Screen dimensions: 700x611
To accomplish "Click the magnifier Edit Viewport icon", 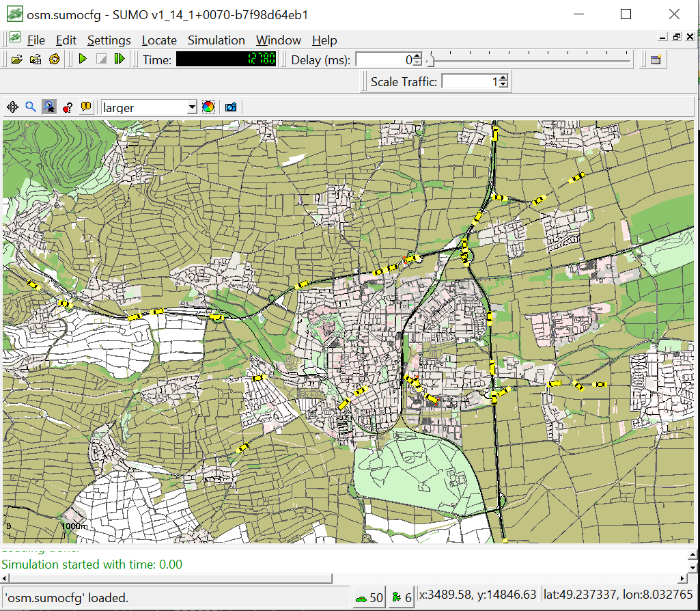I will tap(31, 107).
